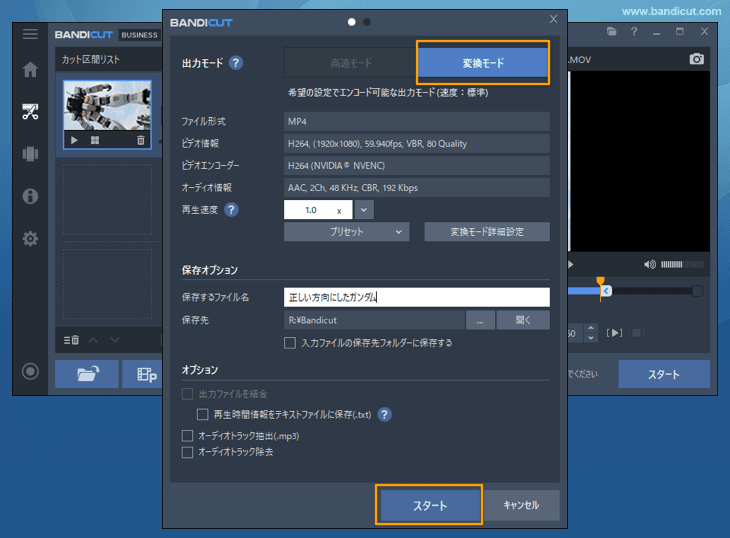Select the 変換モード tab
This screenshot has height=538, width=730.
(x=483, y=63)
